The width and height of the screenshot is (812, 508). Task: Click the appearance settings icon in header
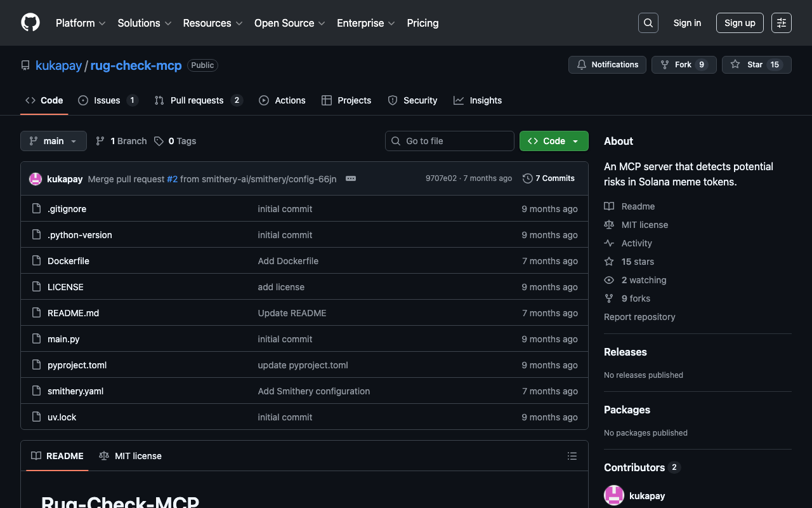(781, 23)
